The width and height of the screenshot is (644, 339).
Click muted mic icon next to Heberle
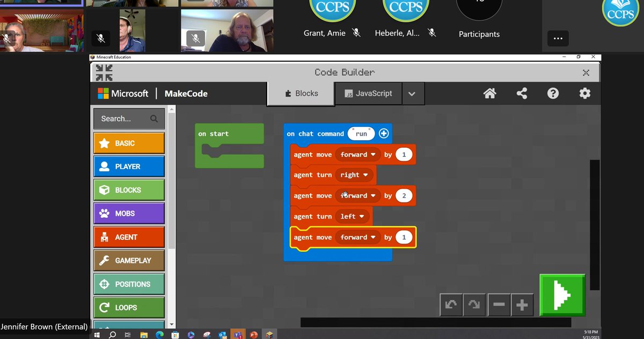pos(432,33)
